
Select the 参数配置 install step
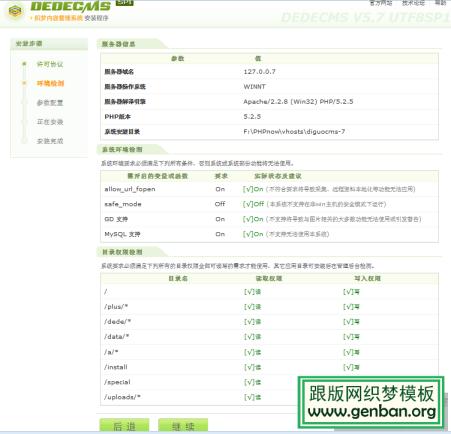[50, 103]
